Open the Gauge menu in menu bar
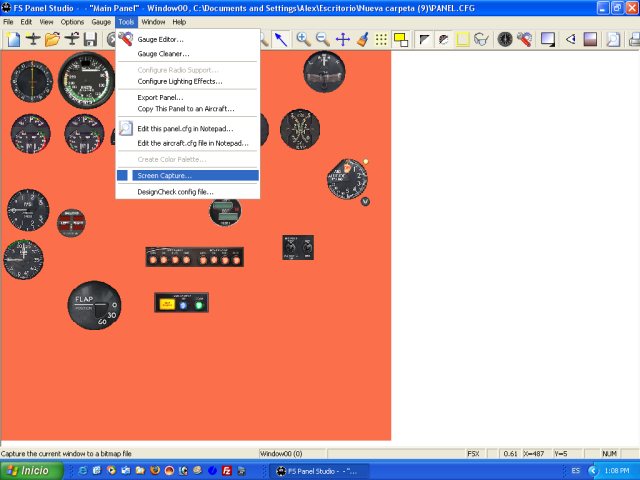 (x=101, y=21)
